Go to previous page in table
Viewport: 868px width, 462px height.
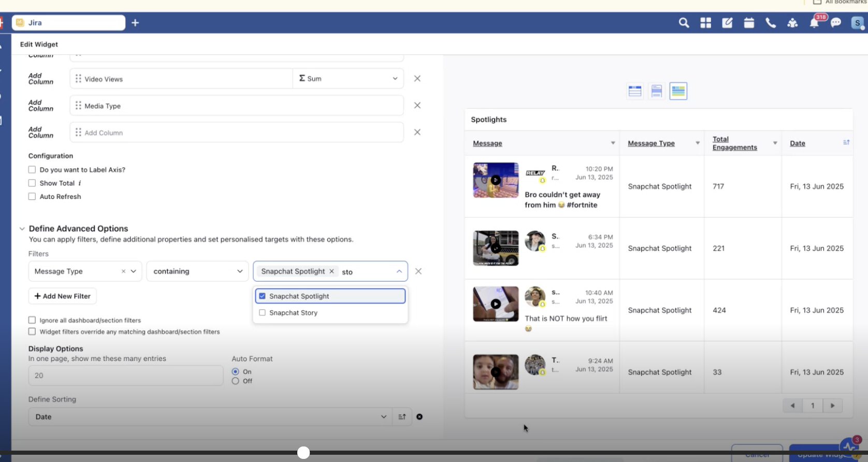[x=792, y=406]
